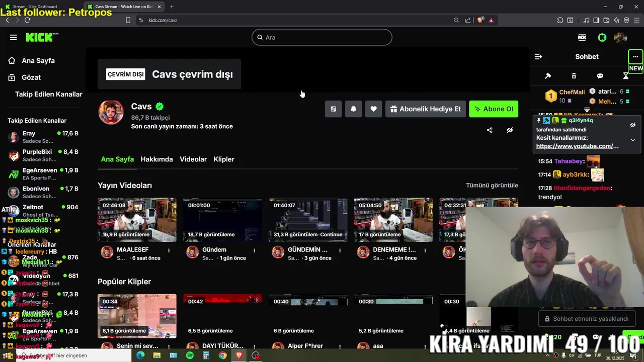Screen dimensions: 644x362
Task: Open MAALESEF video options menu
Action: click(169, 250)
